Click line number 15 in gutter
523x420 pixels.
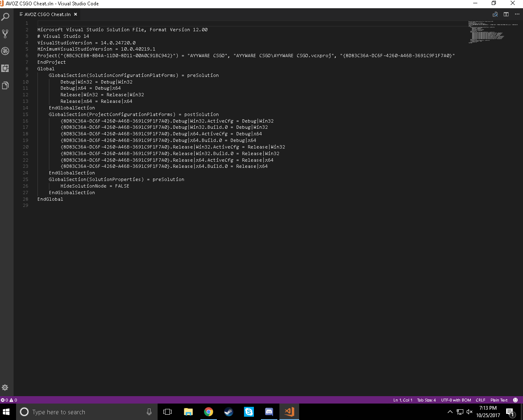[26, 114]
